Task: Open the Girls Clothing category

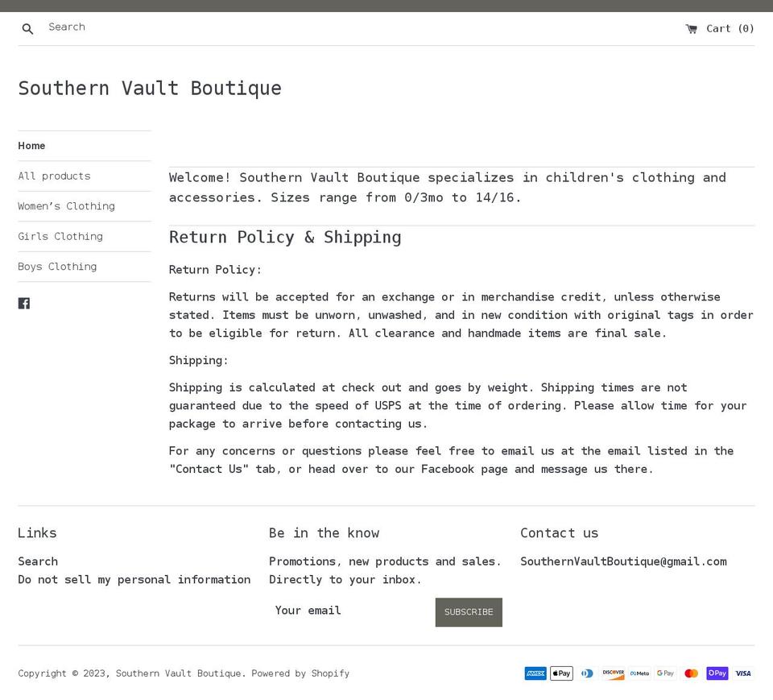Action: [x=60, y=236]
